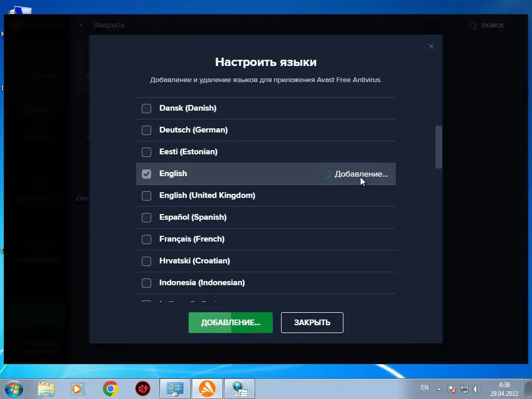Image resolution: width=532 pixels, height=399 pixels.
Task: Select the Français (French) checkbox
Action: (146, 239)
